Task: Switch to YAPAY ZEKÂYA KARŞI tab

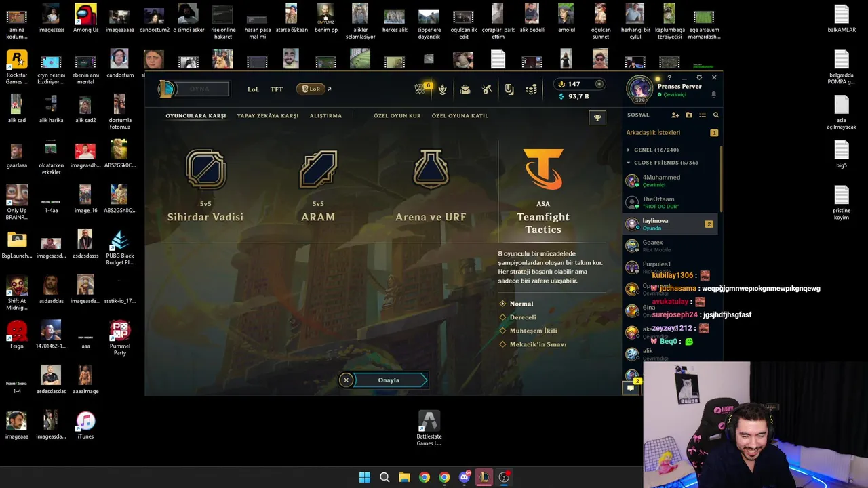Action: (268, 115)
